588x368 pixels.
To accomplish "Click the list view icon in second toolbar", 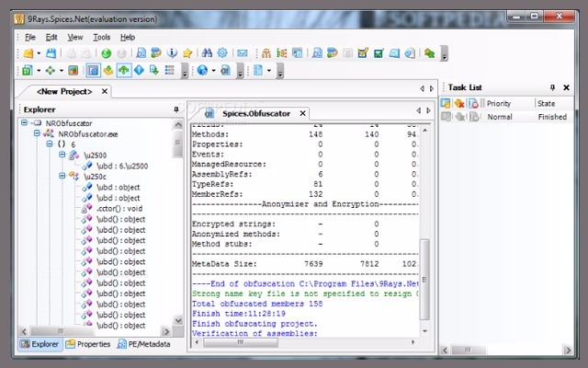I will pyautogui.click(x=169, y=70).
